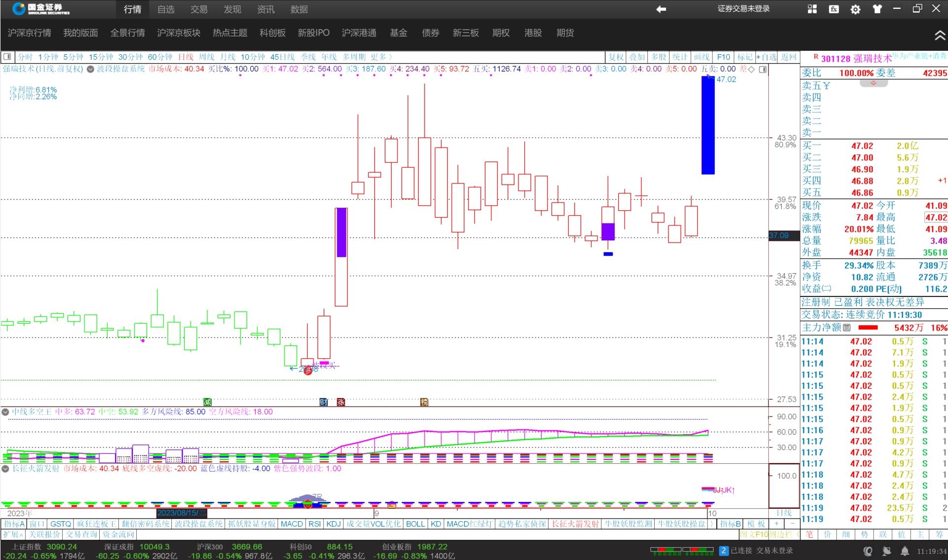
Task: Click the back arrow in title bar
Action: coord(661,9)
